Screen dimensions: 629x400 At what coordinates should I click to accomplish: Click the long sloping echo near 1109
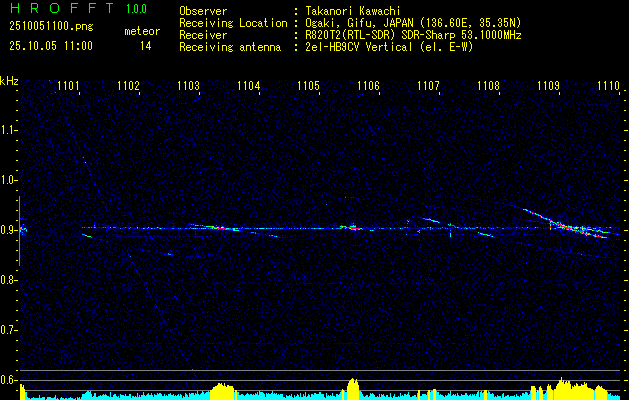coord(566,223)
